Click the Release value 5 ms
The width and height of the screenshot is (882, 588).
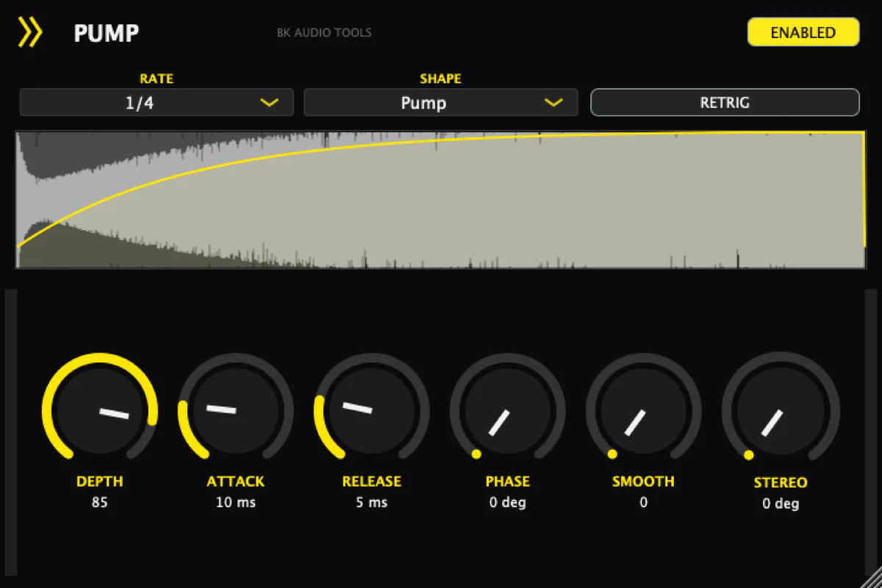coord(372,503)
